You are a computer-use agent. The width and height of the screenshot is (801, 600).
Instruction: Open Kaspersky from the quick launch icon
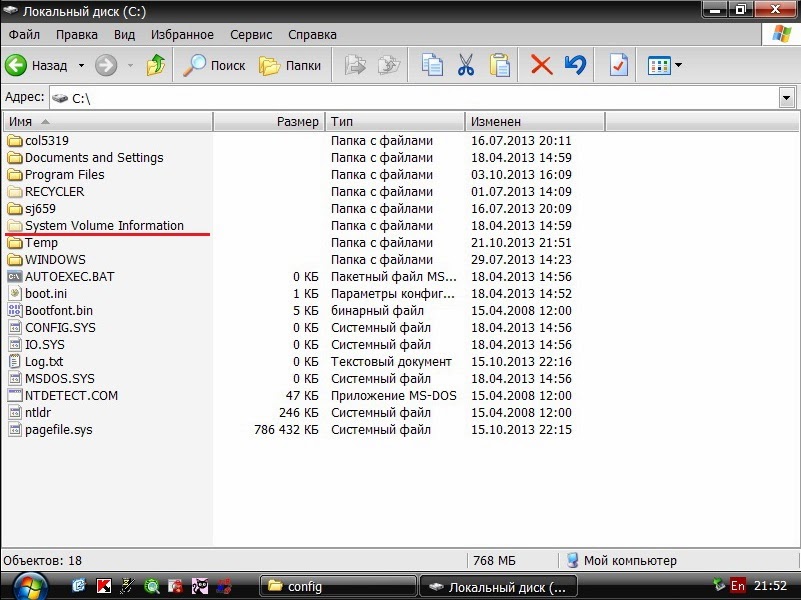[105, 585]
